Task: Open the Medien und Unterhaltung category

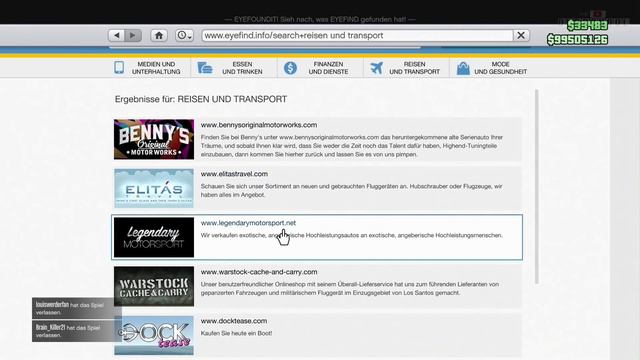Action: (148, 68)
